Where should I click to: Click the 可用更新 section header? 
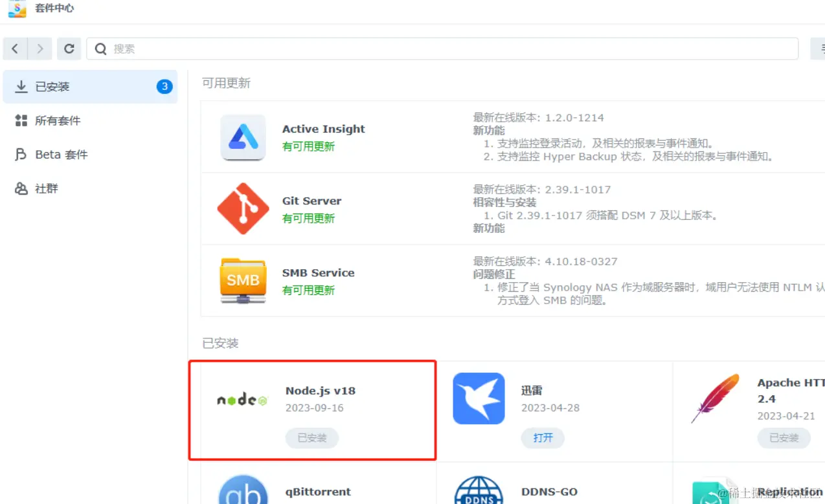226,83
